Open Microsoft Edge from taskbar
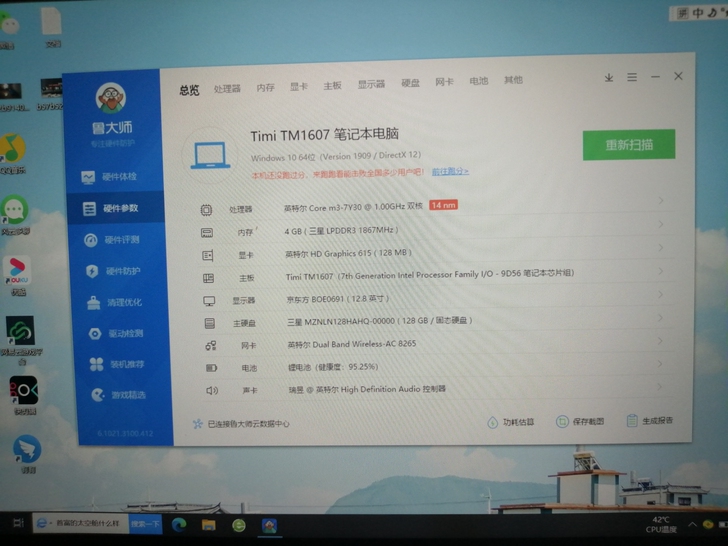Viewport: 728px width, 546px height. 179,525
